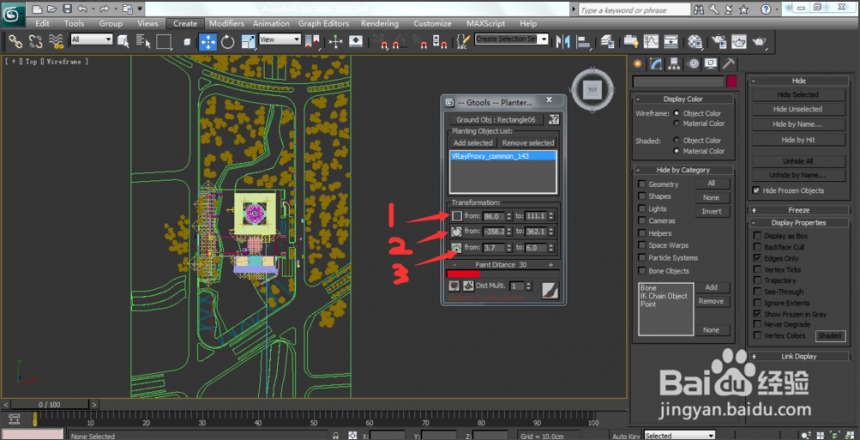Image resolution: width=860 pixels, height=440 pixels.
Task: Open the Material Editor icon
Action: tap(695, 41)
